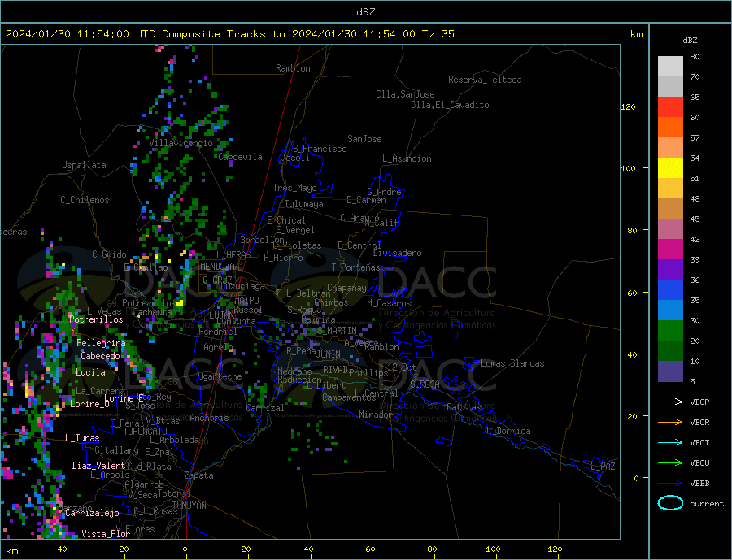Click the Divisadero place label

pyautogui.click(x=397, y=253)
